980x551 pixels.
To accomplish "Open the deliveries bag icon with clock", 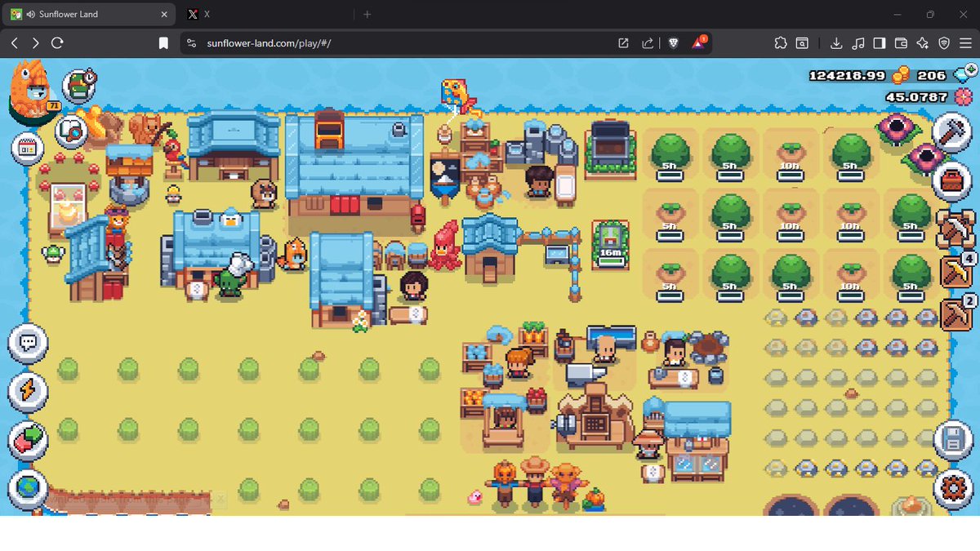I will (x=79, y=86).
